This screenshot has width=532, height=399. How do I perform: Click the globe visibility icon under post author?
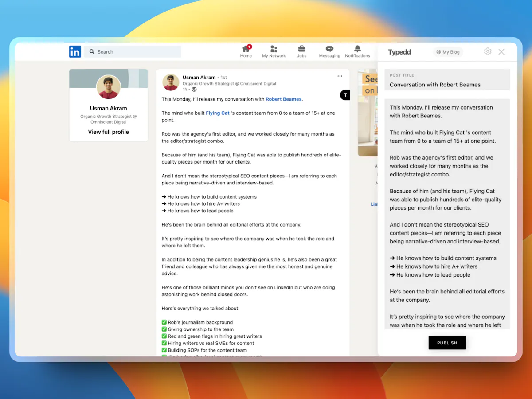(194, 89)
